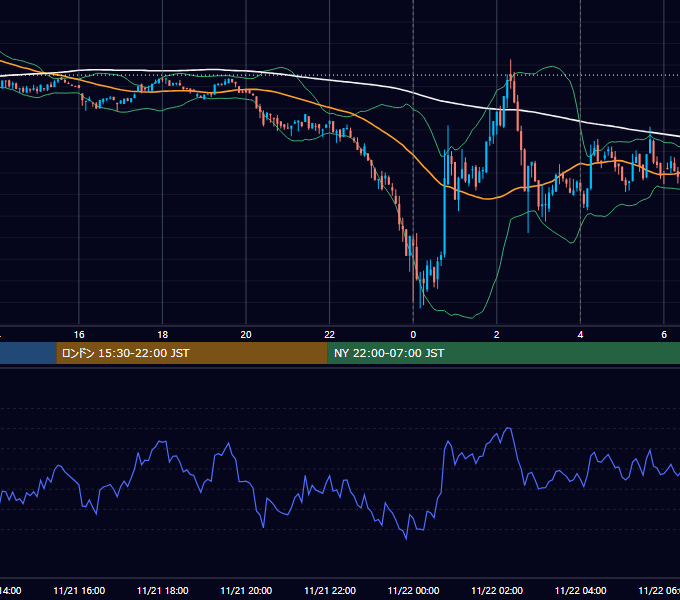Click the 11/22 02:00 indicator time label
This screenshot has width=680, height=600.
click(x=497, y=590)
